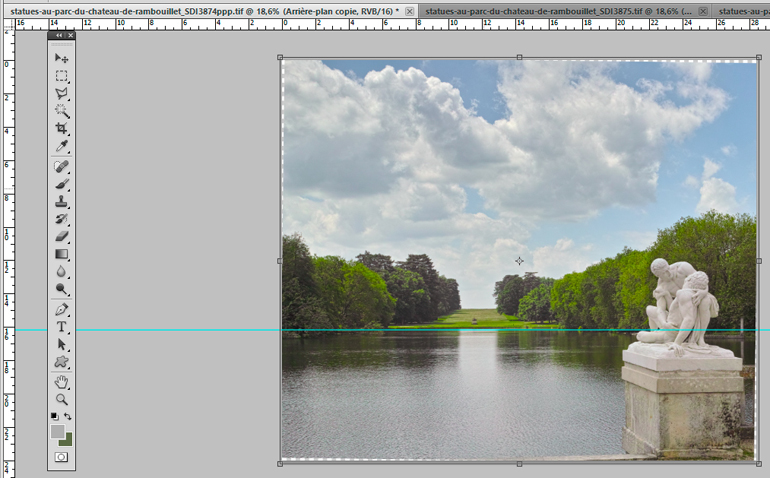
Task: Close the tools panel
Action: pos(71,35)
